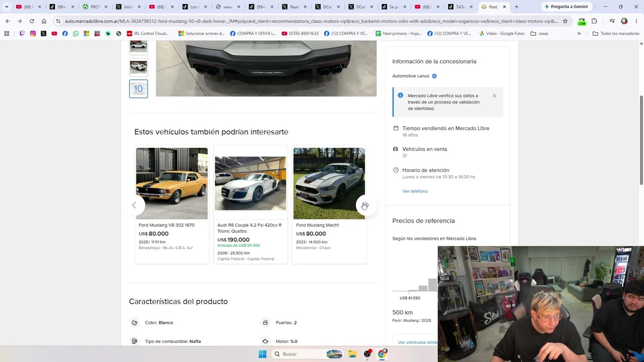Image resolution: width=644 pixels, height=362 pixels.
Task: Open the Ford Mustang Mach1 listing title
Action: point(317,225)
